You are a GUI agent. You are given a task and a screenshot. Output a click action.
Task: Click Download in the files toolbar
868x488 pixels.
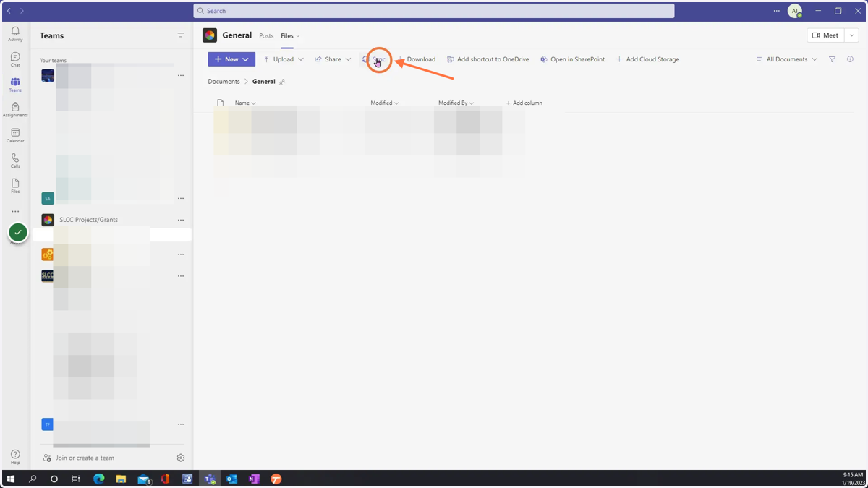tap(416, 59)
